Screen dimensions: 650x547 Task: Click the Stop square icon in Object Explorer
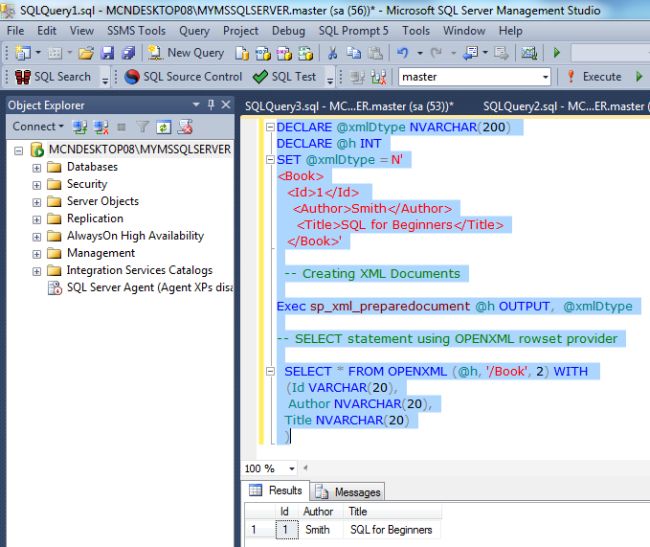[121, 127]
